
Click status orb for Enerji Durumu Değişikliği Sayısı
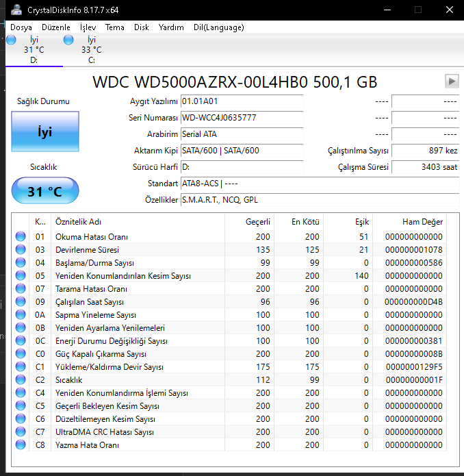[x=21, y=340]
